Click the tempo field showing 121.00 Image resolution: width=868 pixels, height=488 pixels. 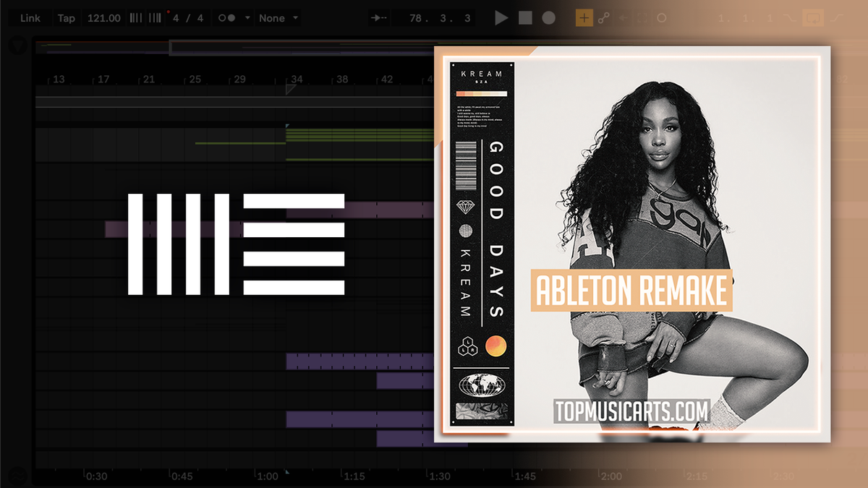pos(103,18)
